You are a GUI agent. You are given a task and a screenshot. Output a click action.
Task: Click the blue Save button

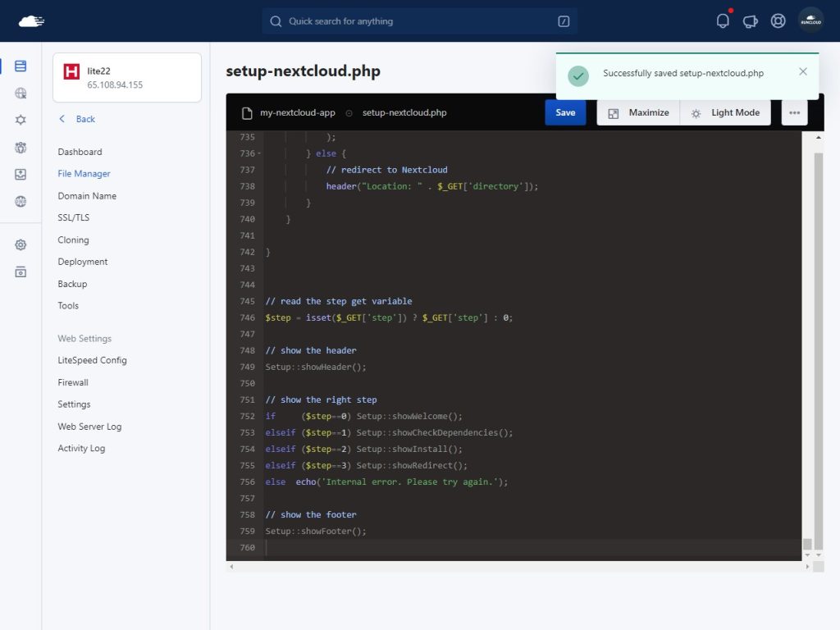[565, 112]
